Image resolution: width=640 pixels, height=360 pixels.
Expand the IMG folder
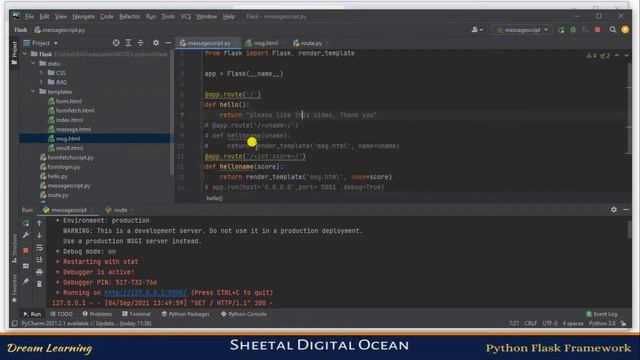coord(41,82)
